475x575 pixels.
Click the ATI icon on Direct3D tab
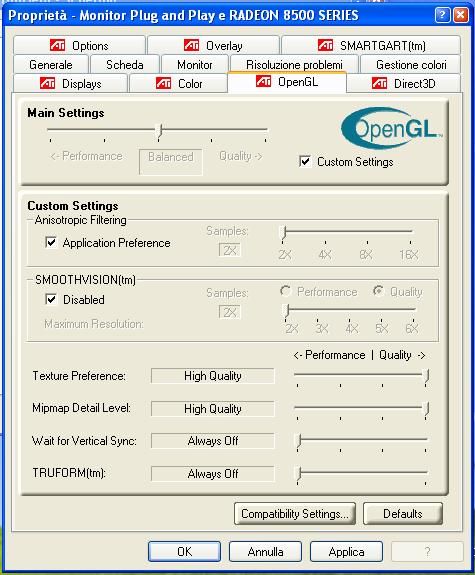point(379,83)
